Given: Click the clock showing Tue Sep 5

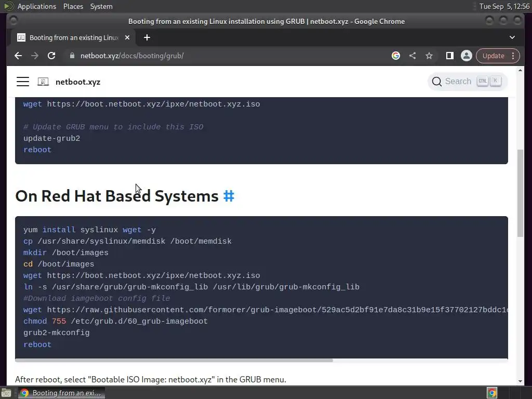Looking at the screenshot, I should (504, 6).
